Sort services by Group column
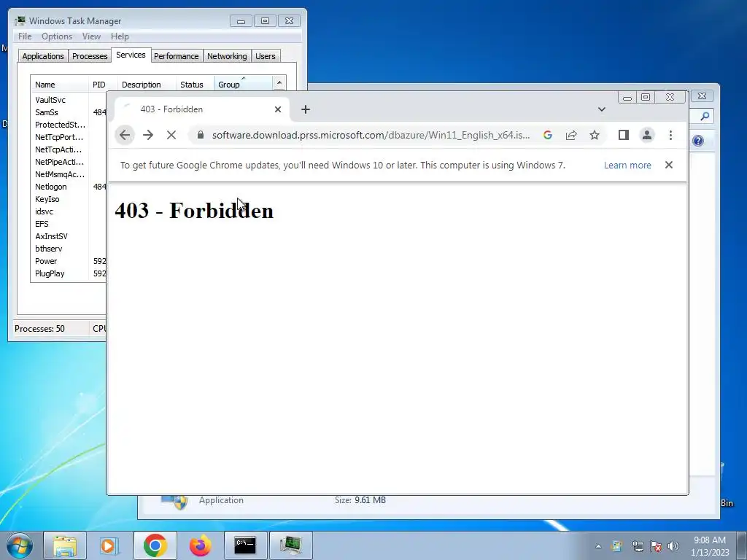 244,85
